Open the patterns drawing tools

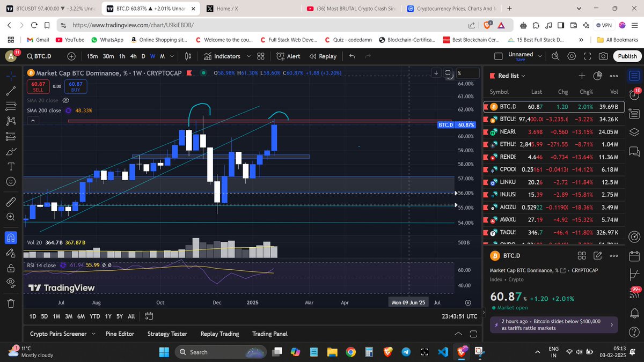point(11,121)
